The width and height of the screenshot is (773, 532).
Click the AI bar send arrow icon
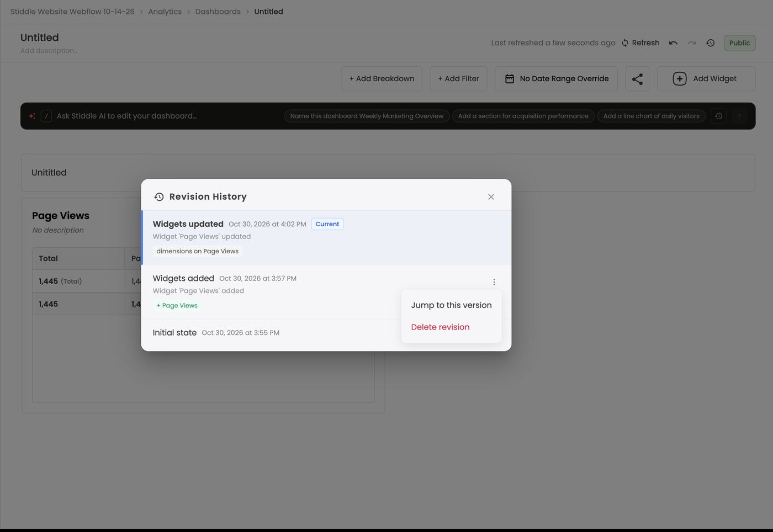739,116
